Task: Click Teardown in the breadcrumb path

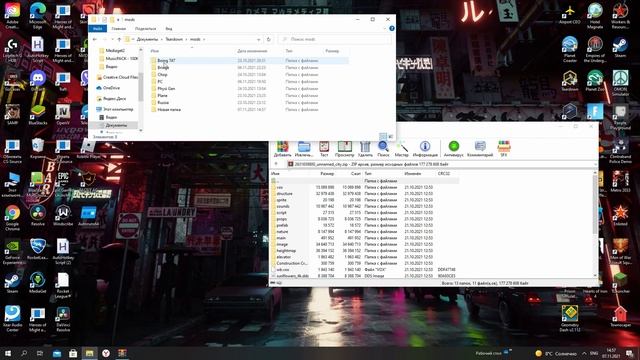Action: tap(174, 39)
